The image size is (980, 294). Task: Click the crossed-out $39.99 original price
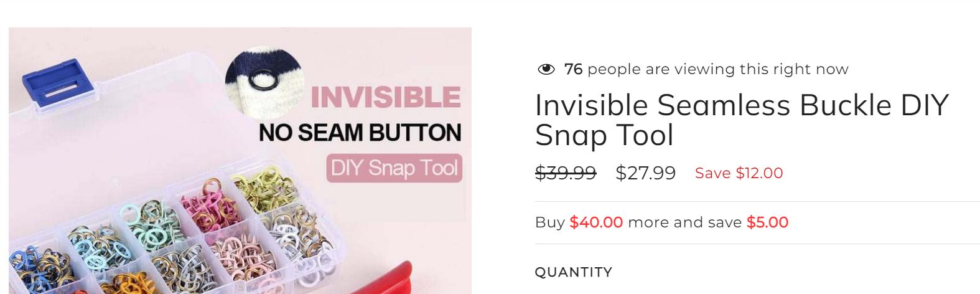pos(565,173)
